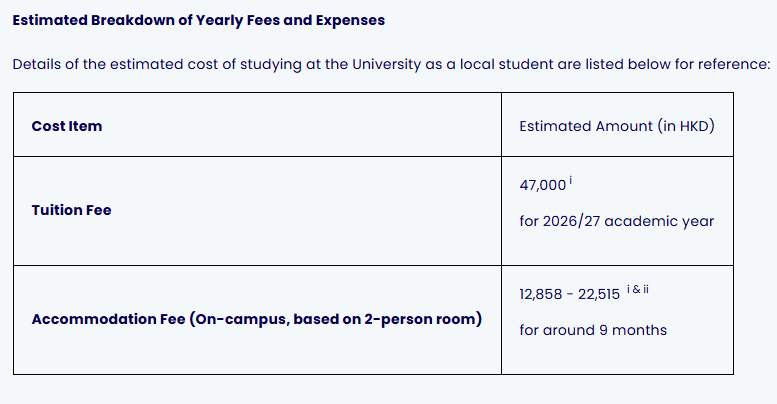The image size is (777, 404).
Task: Open footnote "i" beside the 47,000 amount
Action: (570, 183)
